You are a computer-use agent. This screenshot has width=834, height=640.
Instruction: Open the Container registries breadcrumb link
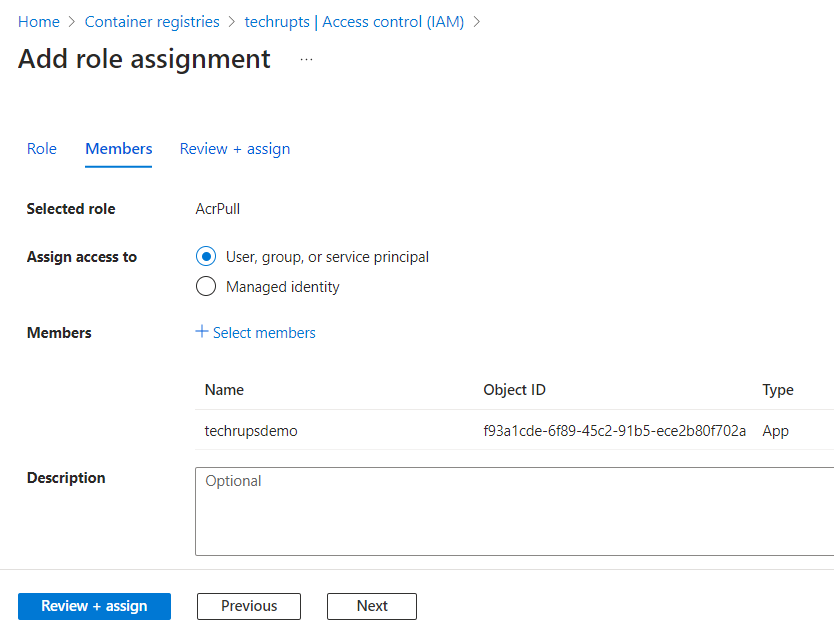point(151,21)
